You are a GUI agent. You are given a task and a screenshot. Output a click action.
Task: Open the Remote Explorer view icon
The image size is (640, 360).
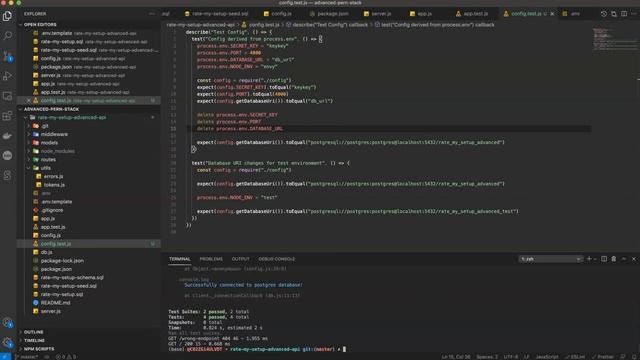click(7, 96)
